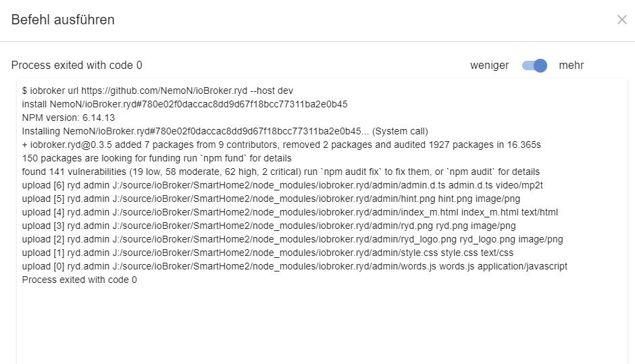Click the 'Installing NemoN/ioBroker.ryd' System call line
The height and width of the screenshot is (364, 635).
[225, 131]
